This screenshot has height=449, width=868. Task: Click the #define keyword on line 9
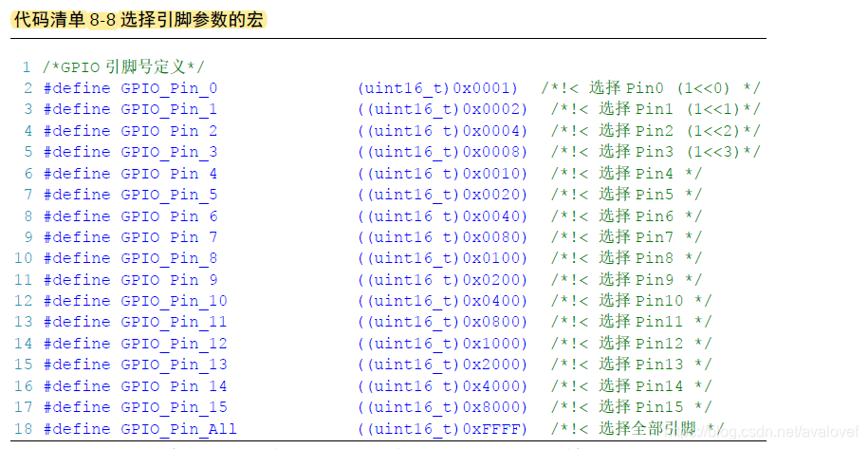(77, 237)
